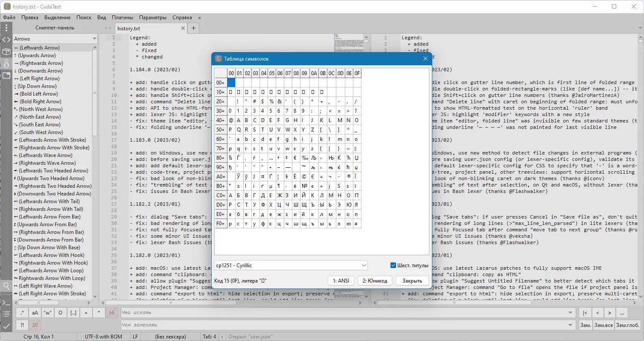Open the Tabs sidebar panel icon

point(6,76)
